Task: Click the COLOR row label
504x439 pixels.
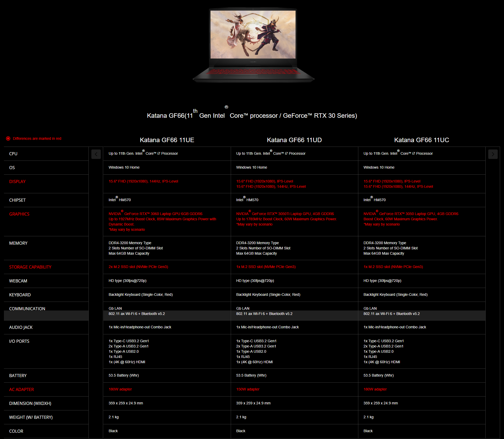Action: pyautogui.click(x=16, y=431)
